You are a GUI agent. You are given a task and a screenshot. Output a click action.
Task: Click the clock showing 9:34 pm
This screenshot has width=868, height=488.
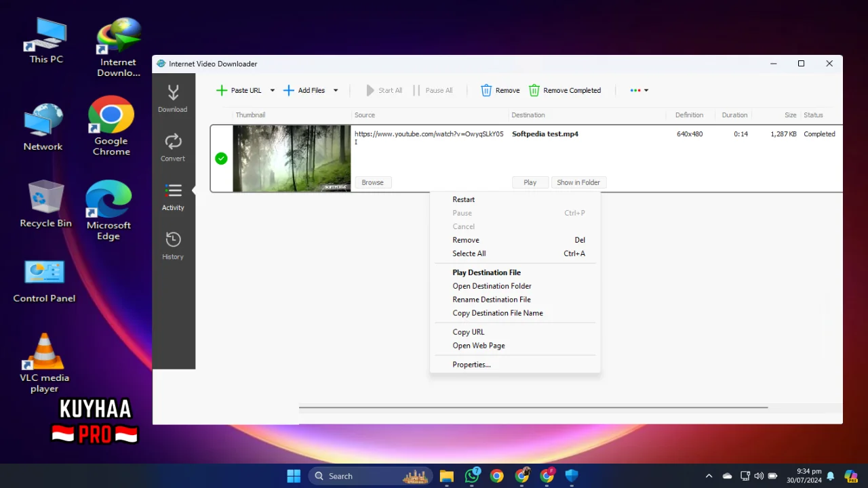pyautogui.click(x=809, y=471)
